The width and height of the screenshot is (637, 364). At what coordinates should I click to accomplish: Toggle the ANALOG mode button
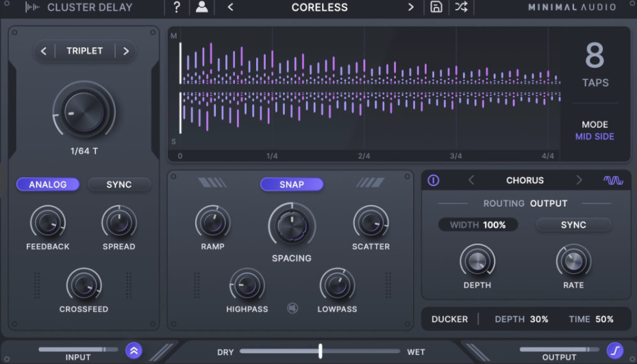pyautogui.click(x=48, y=184)
